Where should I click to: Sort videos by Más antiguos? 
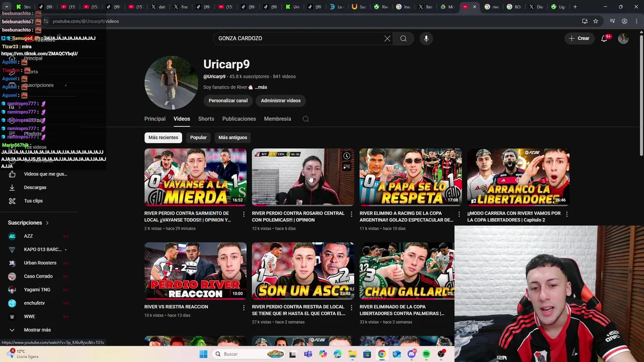pos(233,137)
